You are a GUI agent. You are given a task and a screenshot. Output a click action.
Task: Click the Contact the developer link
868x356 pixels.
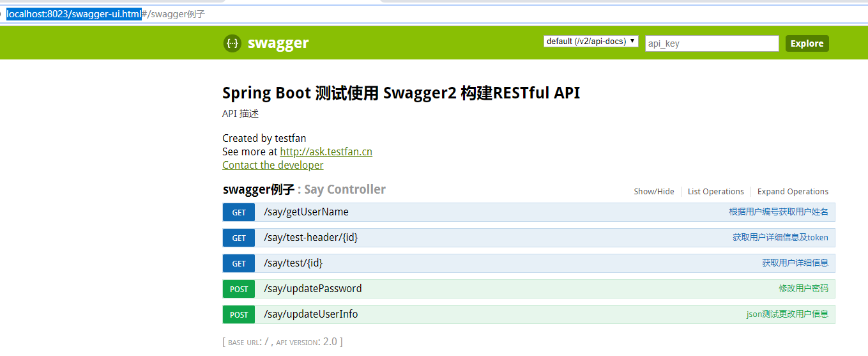point(273,165)
